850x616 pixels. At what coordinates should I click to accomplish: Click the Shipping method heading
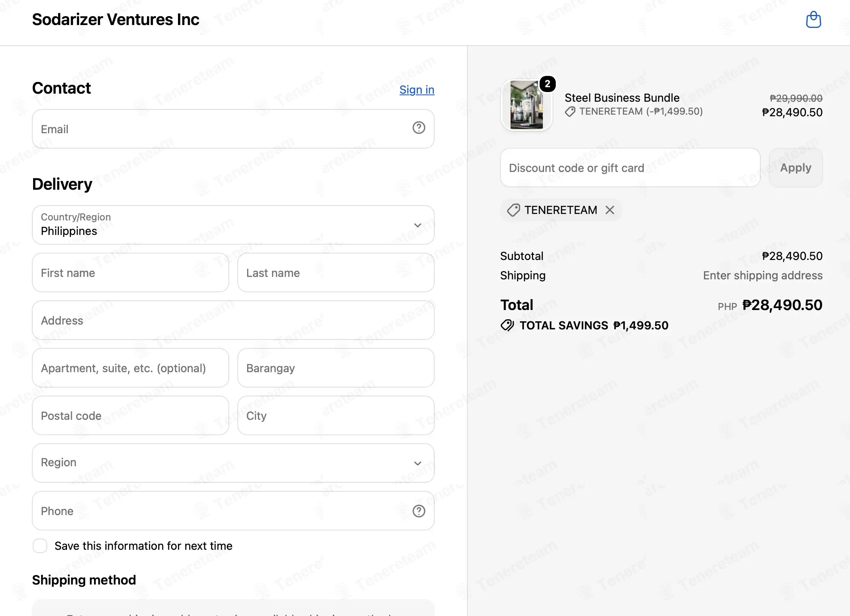coord(84,580)
